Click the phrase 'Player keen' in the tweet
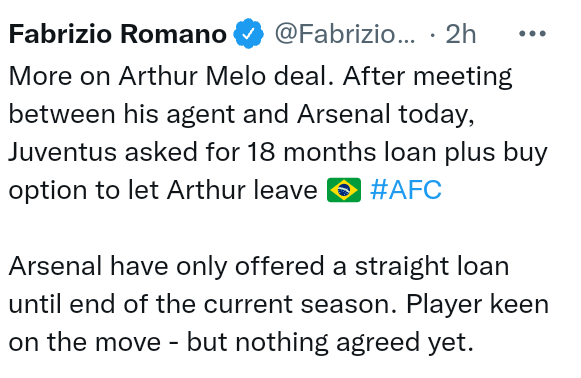 click(477, 305)
